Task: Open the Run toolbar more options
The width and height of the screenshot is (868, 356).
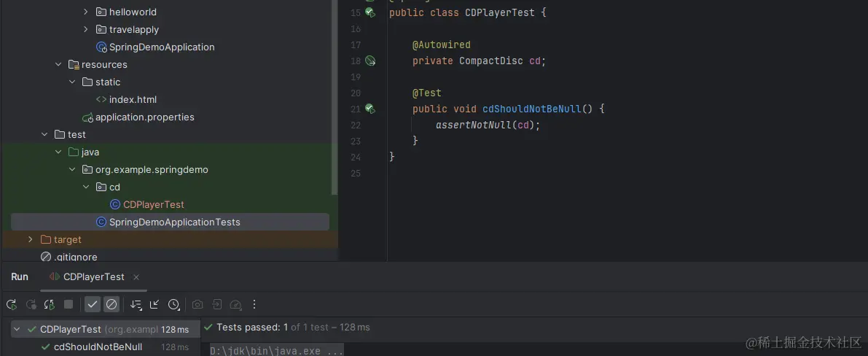Action: [254, 304]
